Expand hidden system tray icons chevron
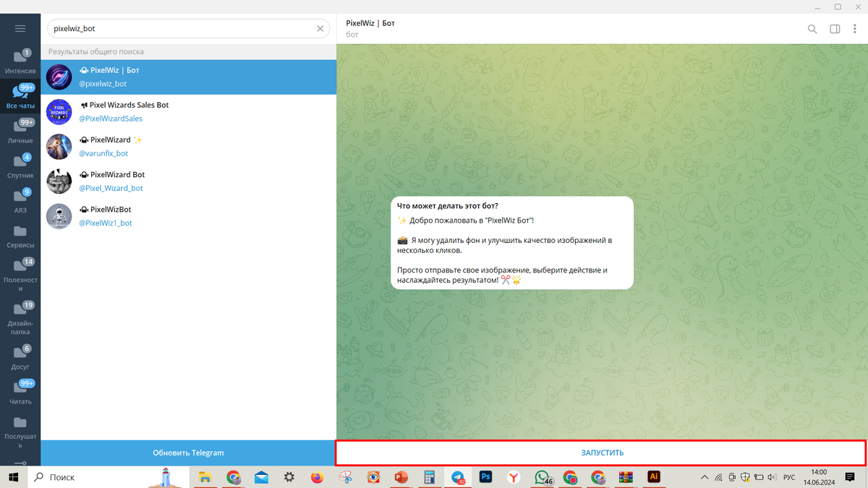The image size is (868, 488). pyautogui.click(x=705, y=477)
